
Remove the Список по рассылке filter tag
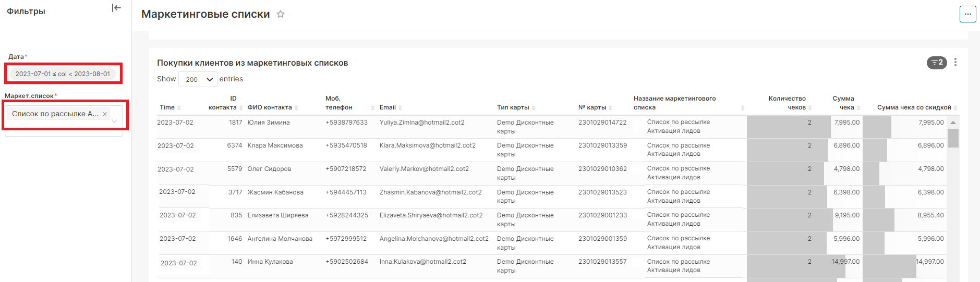pos(105,114)
